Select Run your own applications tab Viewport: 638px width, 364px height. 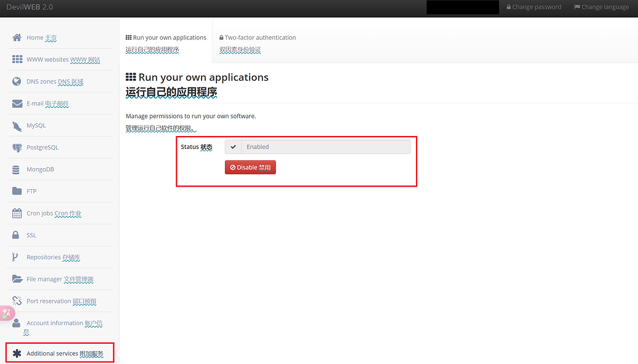coord(166,44)
